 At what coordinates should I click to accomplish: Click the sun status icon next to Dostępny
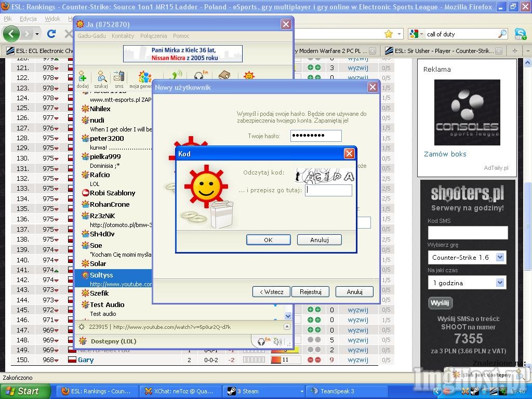point(82,341)
